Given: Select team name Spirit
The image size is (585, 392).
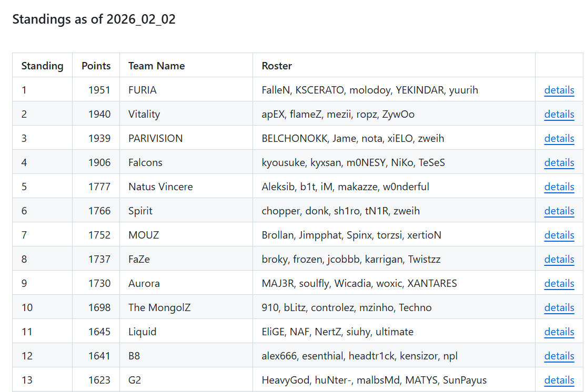Looking at the screenshot, I should 140,211.
